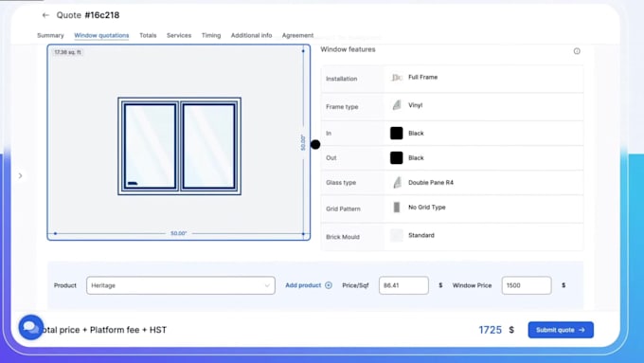
Task: Go back using the arrow beside Quote
Action: [45, 15]
